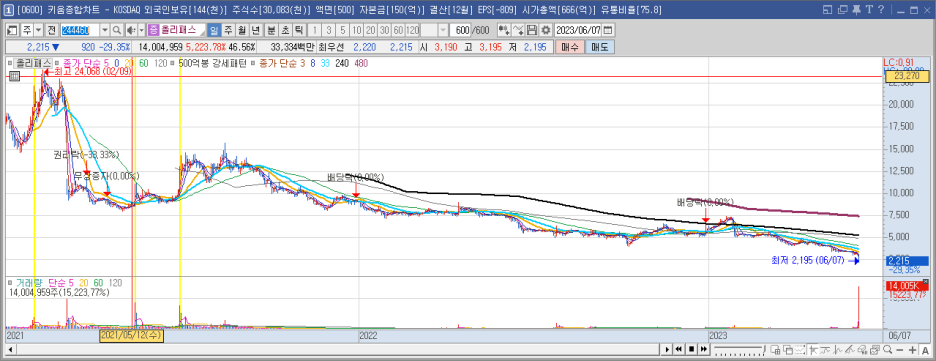Click the 매수 buy button
The height and width of the screenshot is (361, 936).
pyautogui.click(x=569, y=47)
